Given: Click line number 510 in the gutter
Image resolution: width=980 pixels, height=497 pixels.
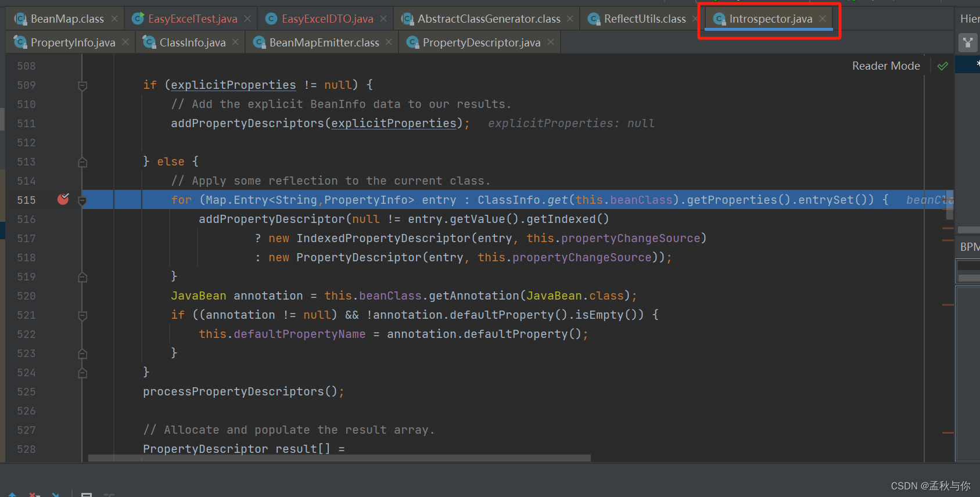Looking at the screenshot, I should pos(26,104).
